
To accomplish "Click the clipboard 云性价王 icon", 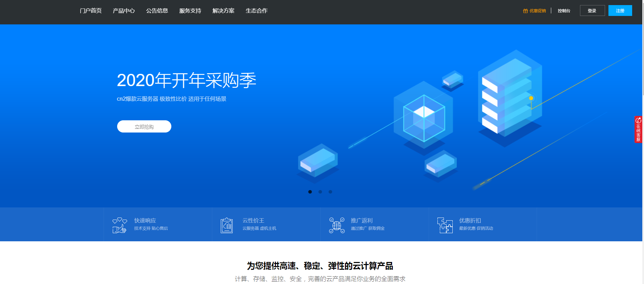I will pyautogui.click(x=227, y=225).
